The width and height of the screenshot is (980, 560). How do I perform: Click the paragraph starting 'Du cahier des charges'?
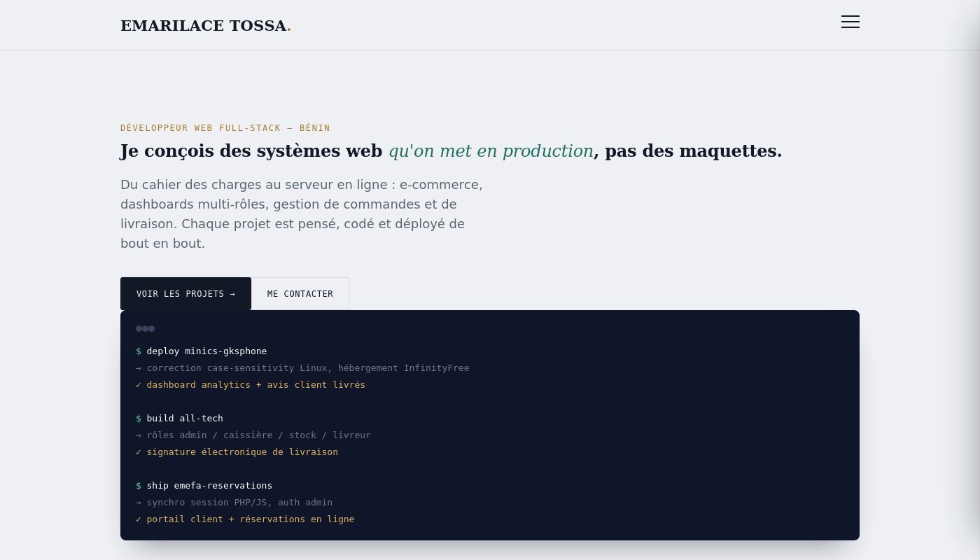[x=302, y=214]
